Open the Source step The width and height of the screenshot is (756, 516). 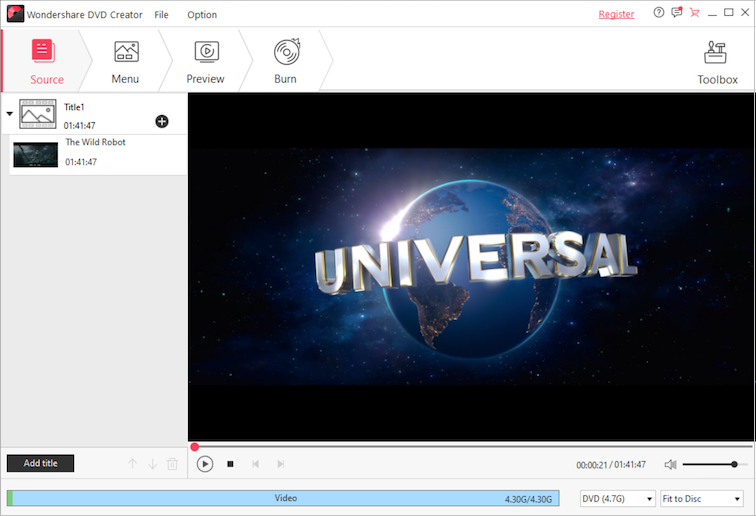[46, 61]
